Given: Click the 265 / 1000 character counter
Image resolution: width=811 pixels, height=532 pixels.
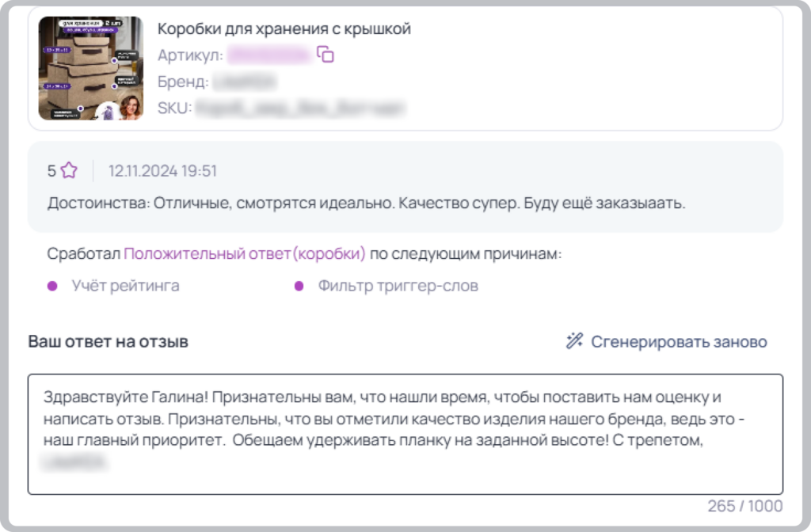Looking at the screenshot, I should click(x=744, y=506).
